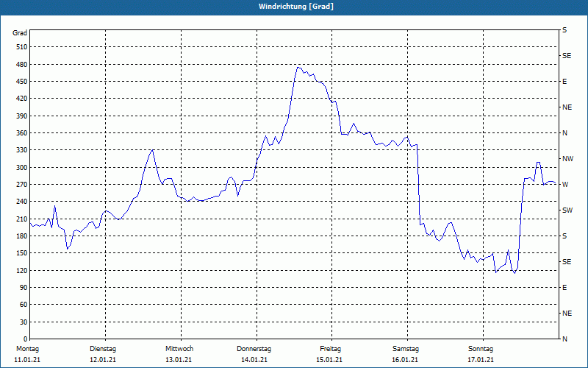The image size is (588, 368).
Task: Click the 150 y-axis label
Action: tap(22, 253)
